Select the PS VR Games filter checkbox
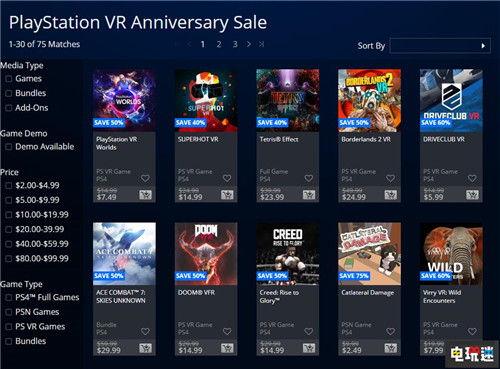 tap(9, 327)
